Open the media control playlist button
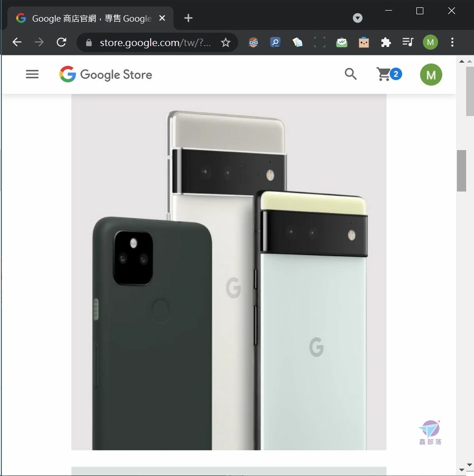The image size is (474, 476). (408, 42)
